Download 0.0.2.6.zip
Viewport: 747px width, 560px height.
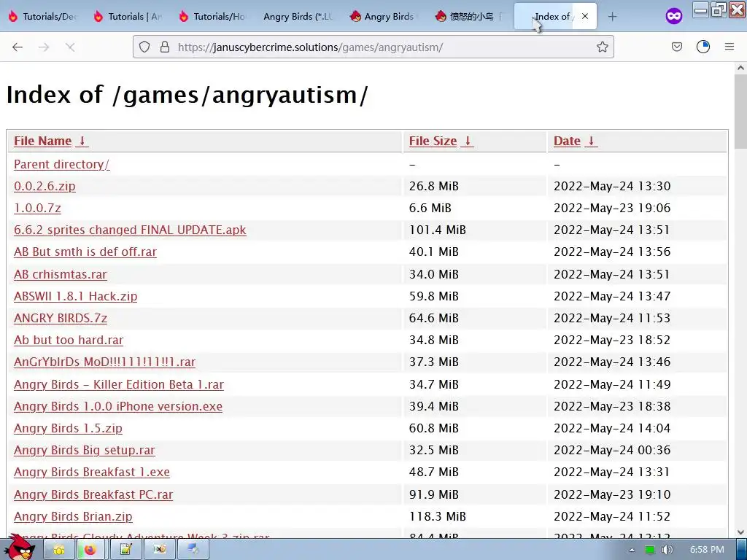pyautogui.click(x=44, y=186)
